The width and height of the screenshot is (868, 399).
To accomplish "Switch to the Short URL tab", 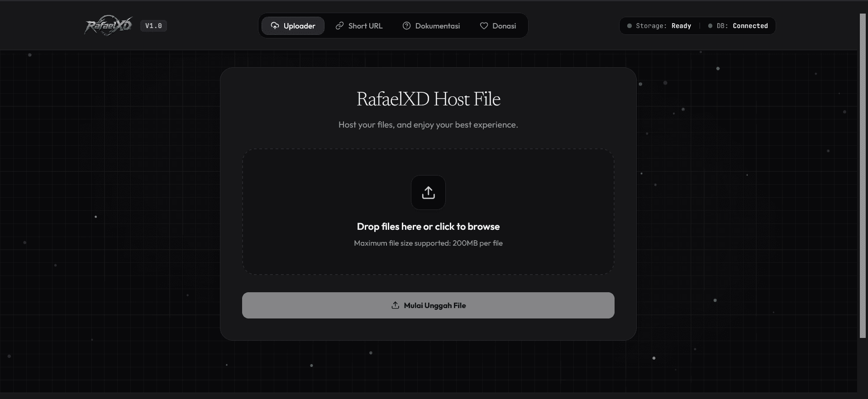I will click(359, 26).
